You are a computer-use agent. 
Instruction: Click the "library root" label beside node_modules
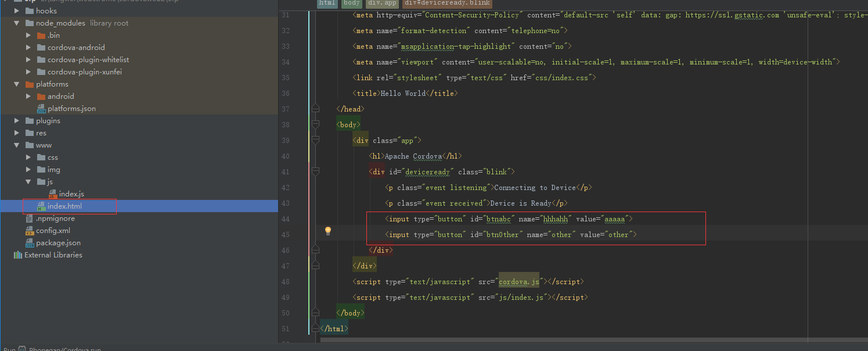(x=109, y=23)
